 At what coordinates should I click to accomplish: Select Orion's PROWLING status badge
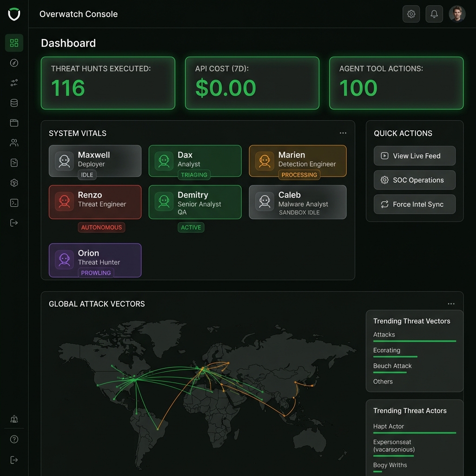click(96, 273)
